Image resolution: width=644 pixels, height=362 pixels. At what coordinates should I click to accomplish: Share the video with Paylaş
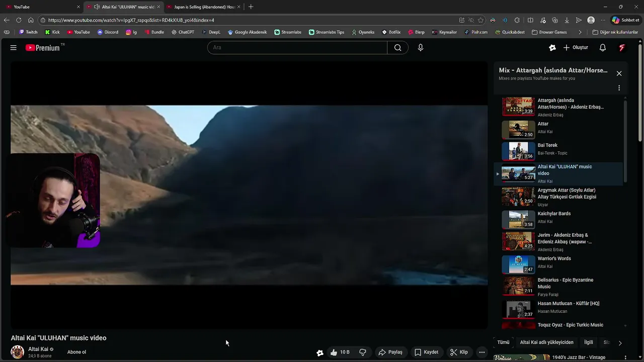point(390,352)
